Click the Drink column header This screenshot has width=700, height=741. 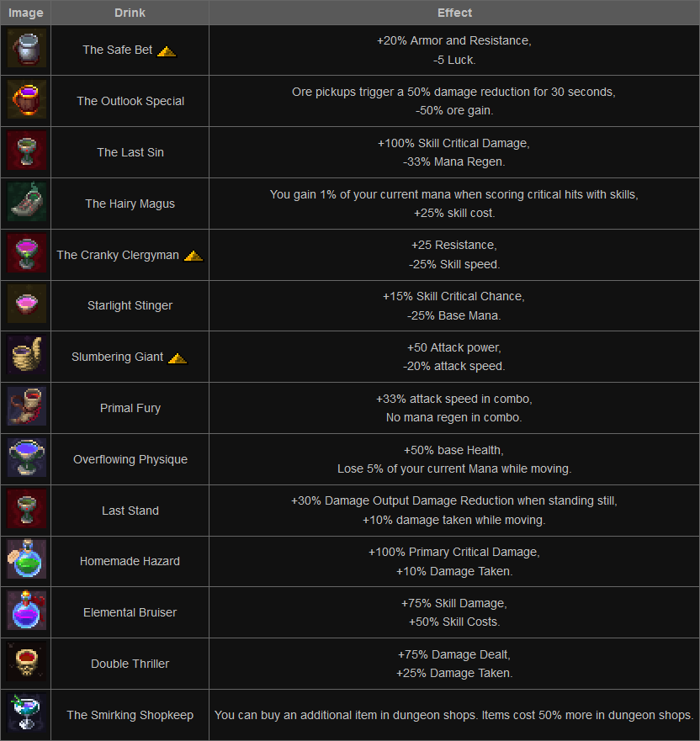(130, 13)
